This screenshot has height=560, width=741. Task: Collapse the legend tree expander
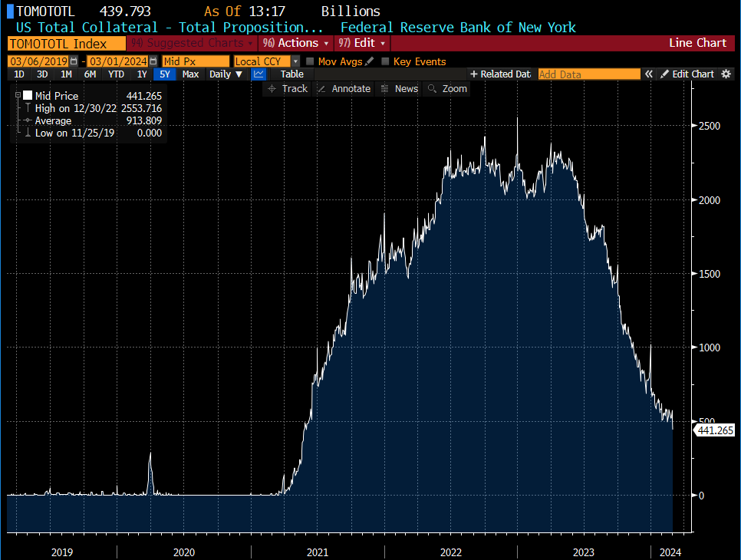[18, 95]
